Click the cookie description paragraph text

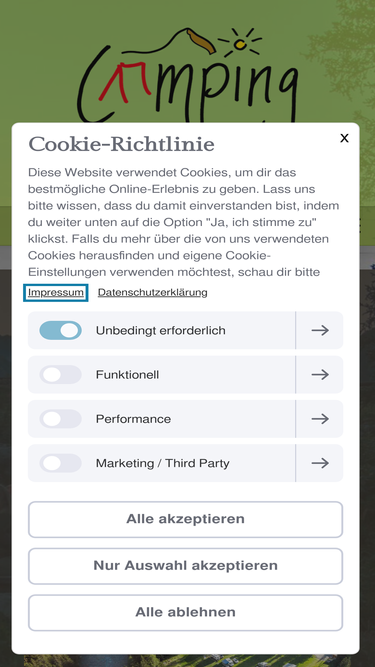pyautogui.click(x=184, y=222)
